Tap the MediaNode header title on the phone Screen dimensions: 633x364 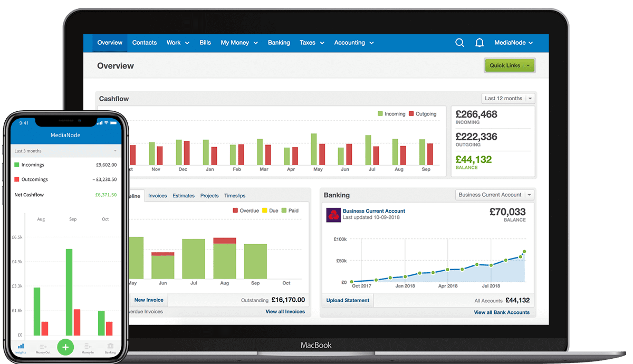(65, 135)
